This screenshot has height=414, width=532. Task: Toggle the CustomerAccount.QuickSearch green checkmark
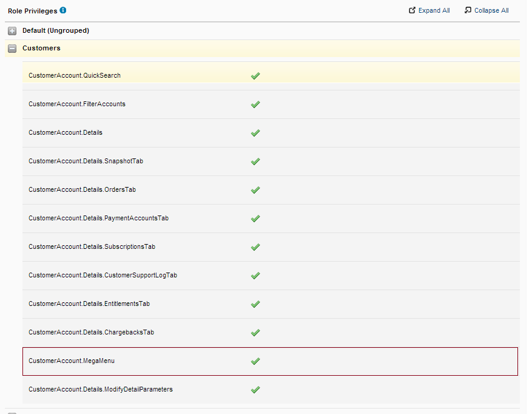255,76
